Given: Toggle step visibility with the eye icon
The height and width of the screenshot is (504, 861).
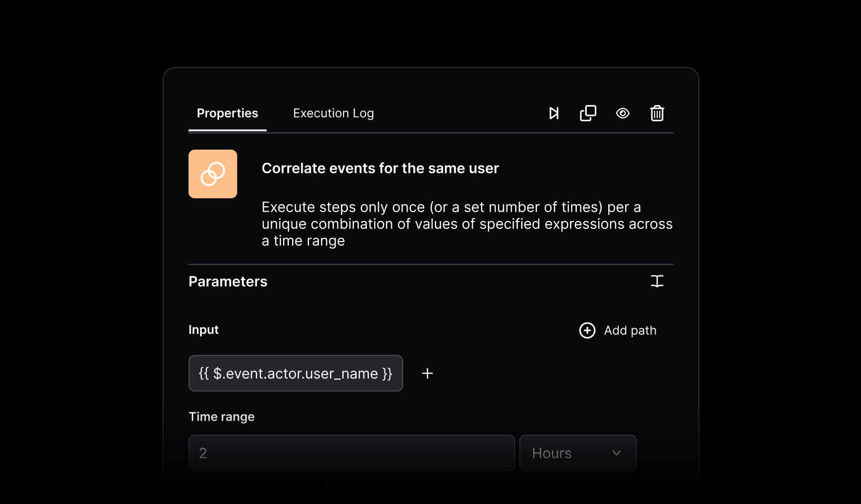Looking at the screenshot, I should click(623, 113).
